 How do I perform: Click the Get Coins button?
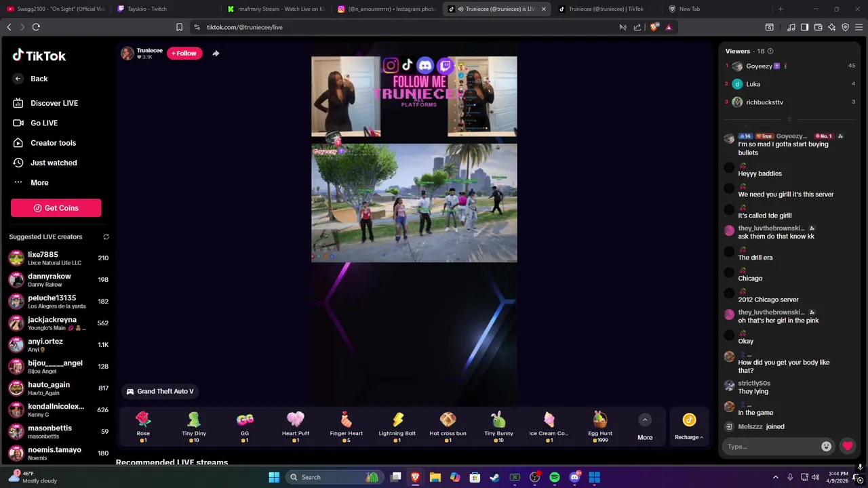(56, 208)
